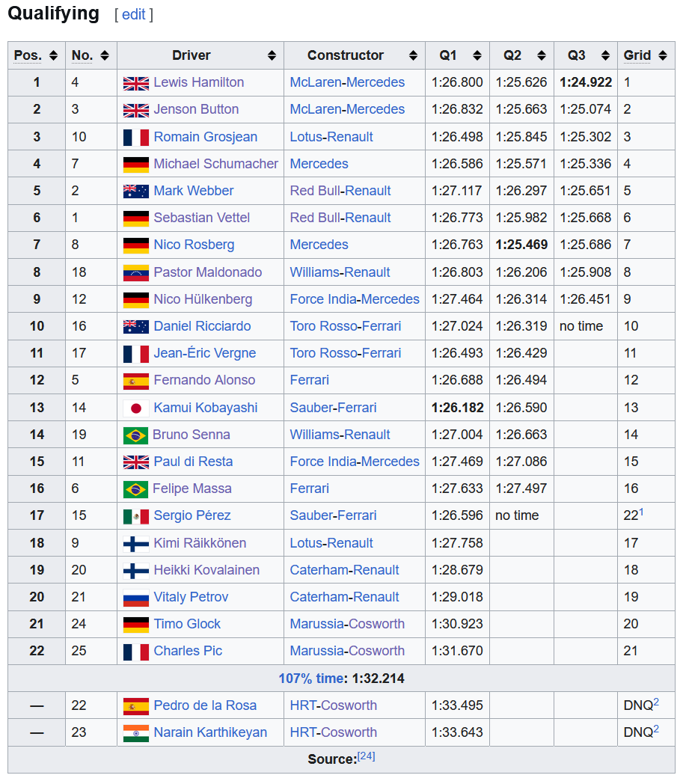The width and height of the screenshot is (686, 784).
Task: Click German flag beside Timo Glock
Action: tap(136, 625)
